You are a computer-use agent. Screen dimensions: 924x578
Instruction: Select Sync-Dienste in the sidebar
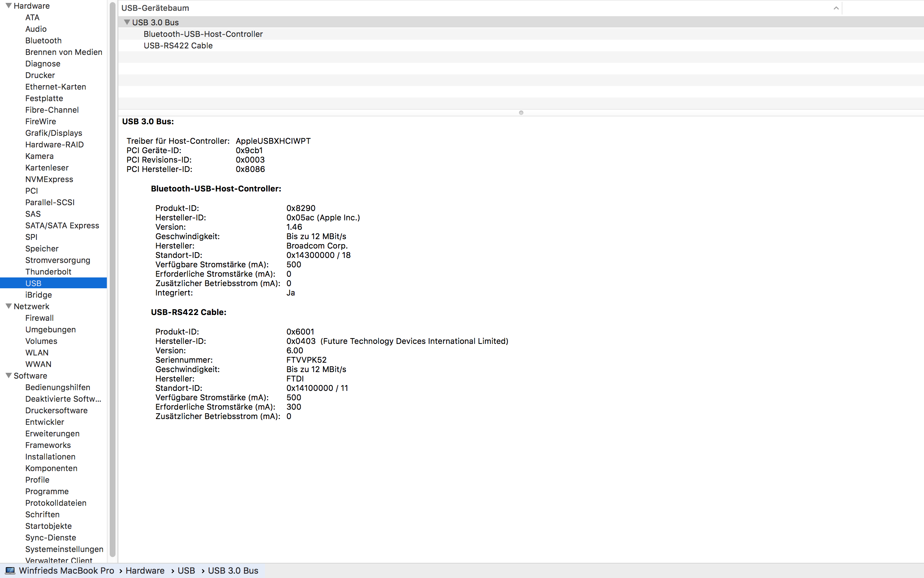51,538
